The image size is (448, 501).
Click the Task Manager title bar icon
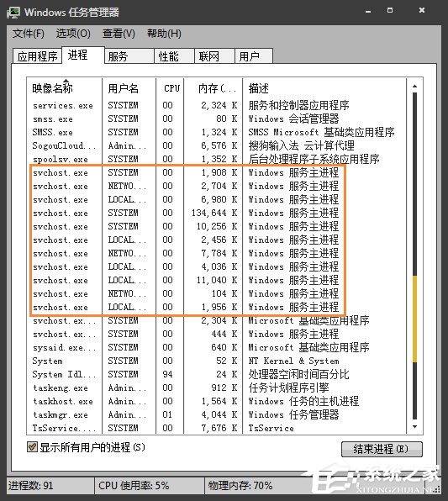point(13,12)
